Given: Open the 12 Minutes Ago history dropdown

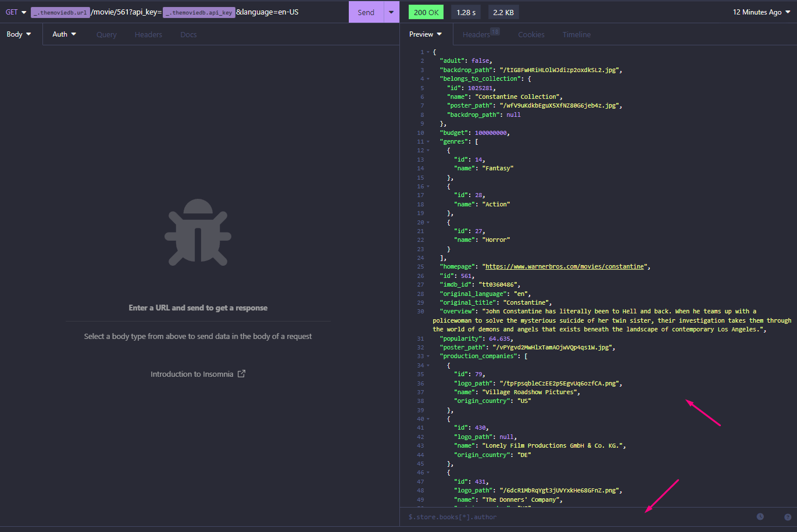Looking at the screenshot, I should click(762, 12).
